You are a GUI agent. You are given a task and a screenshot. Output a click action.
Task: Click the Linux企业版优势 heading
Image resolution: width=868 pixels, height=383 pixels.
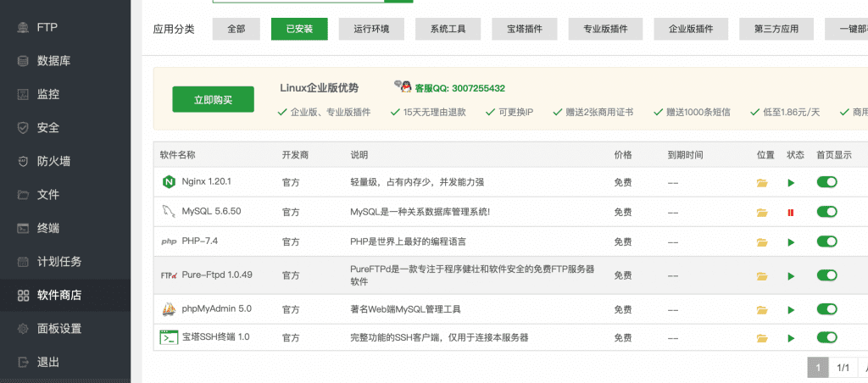click(319, 88)
